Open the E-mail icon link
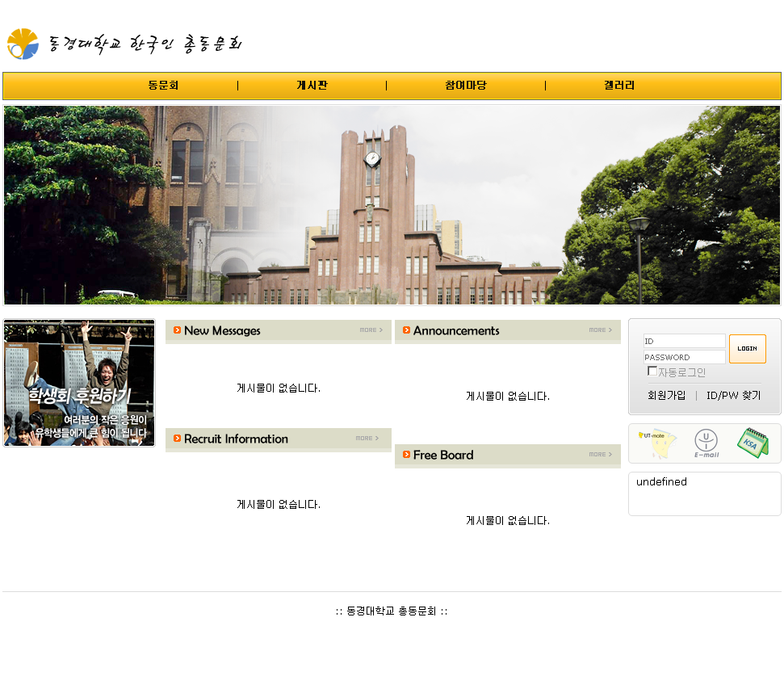 pos(706,443)
